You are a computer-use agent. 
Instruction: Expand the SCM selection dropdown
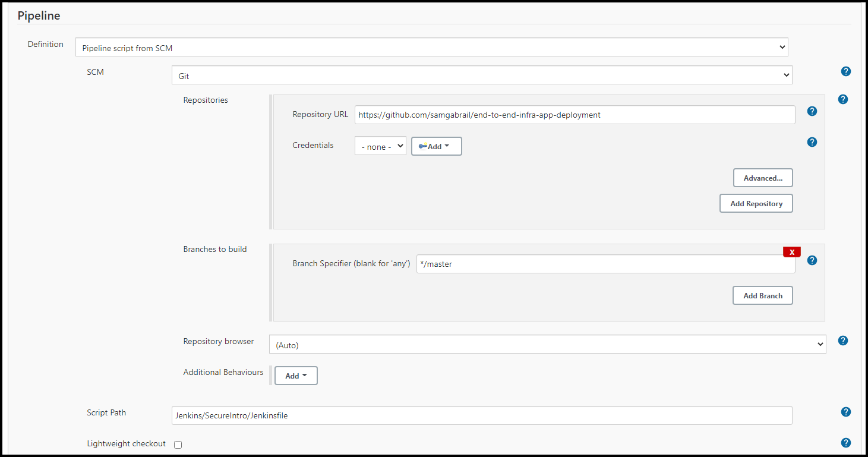481,75
